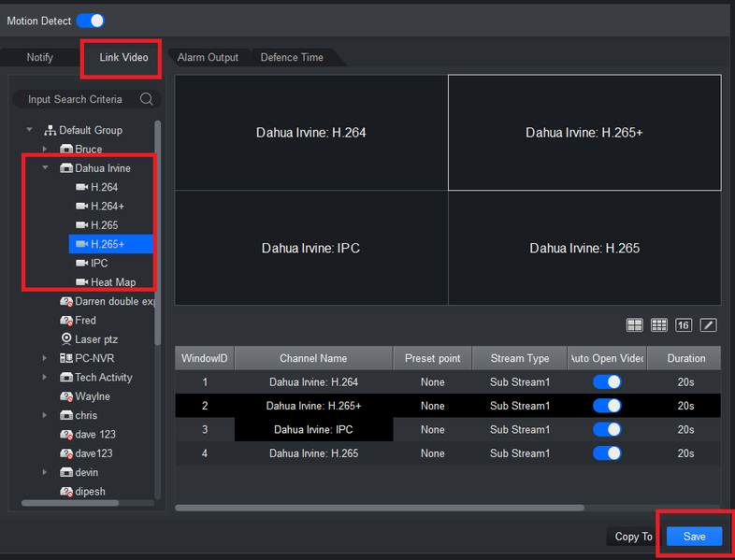Expand the Tech Activity node
Image resolution: width=735 pixels, height=560 pixels.
coord(45,378)
